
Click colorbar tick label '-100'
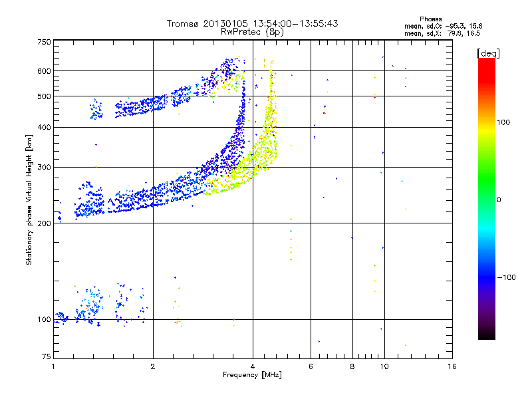coord(507,277)
